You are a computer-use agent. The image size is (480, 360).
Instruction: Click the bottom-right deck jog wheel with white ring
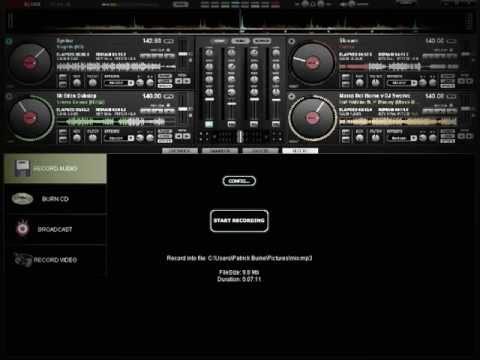click(x=312, y=117)
